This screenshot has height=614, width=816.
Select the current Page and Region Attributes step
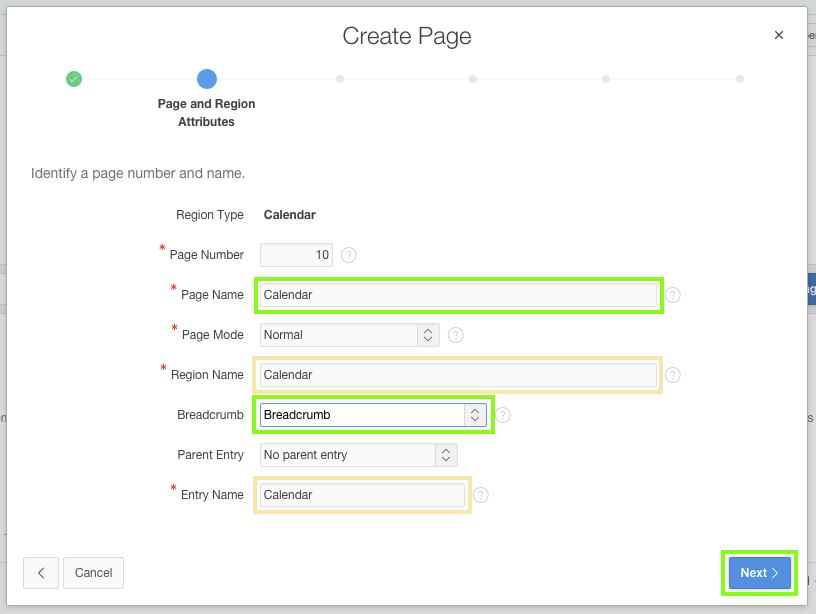(207, 79)
